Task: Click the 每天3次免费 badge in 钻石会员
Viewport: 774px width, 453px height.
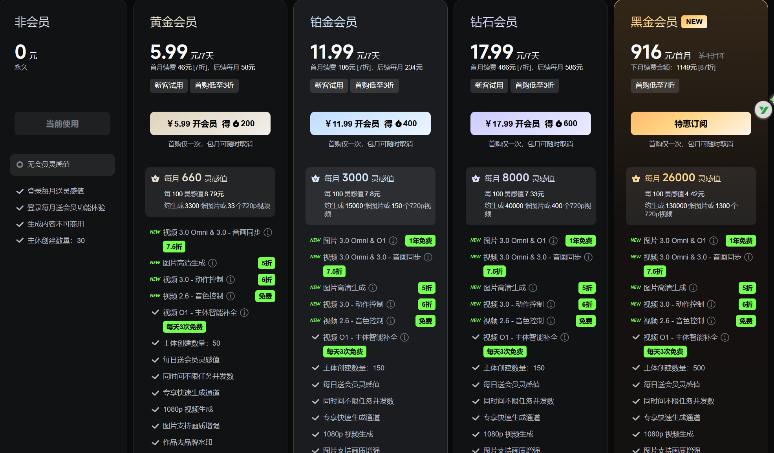Action: [500, 352]
